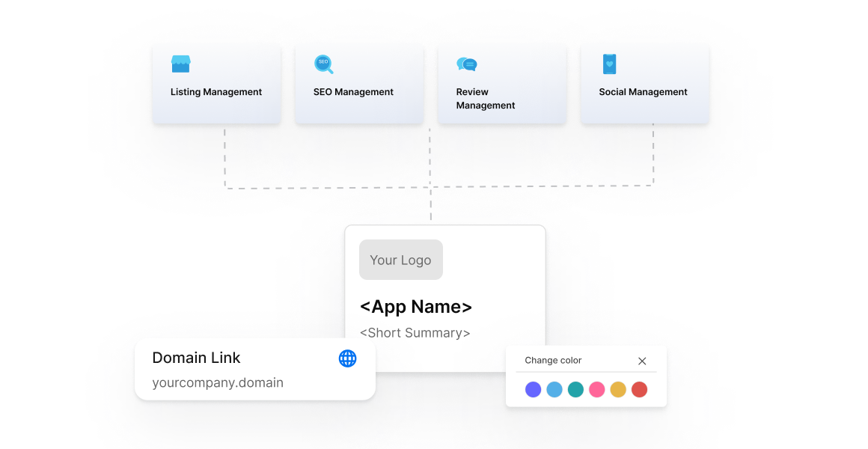Click the Change color heading
The image size is (868, 449).
tap(553, 361)
